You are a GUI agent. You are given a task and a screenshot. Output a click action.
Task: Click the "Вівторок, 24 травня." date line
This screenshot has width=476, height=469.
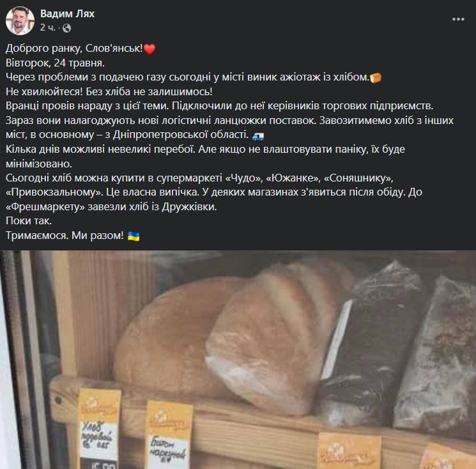(x=55, y=63)
